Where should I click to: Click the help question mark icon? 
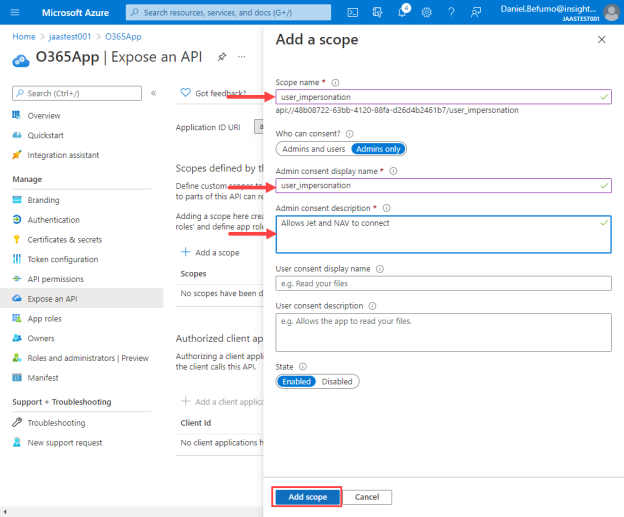[x=451, y=13]
